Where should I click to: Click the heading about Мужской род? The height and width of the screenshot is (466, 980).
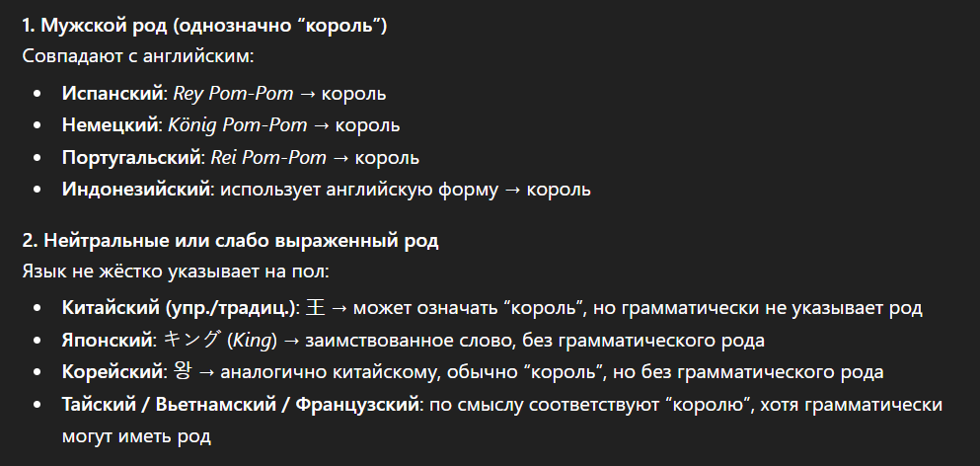click(x=204, y=26)
